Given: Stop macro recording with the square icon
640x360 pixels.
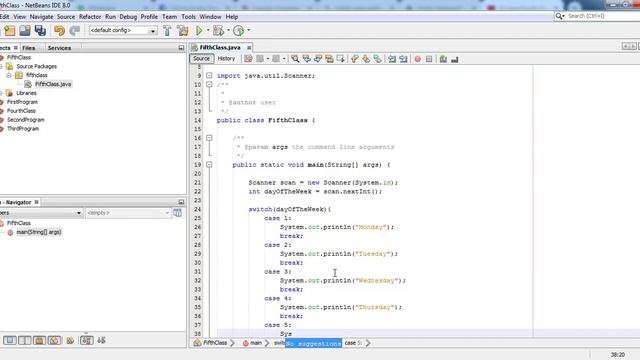Looking at the screenshot, I should (429, 59).
